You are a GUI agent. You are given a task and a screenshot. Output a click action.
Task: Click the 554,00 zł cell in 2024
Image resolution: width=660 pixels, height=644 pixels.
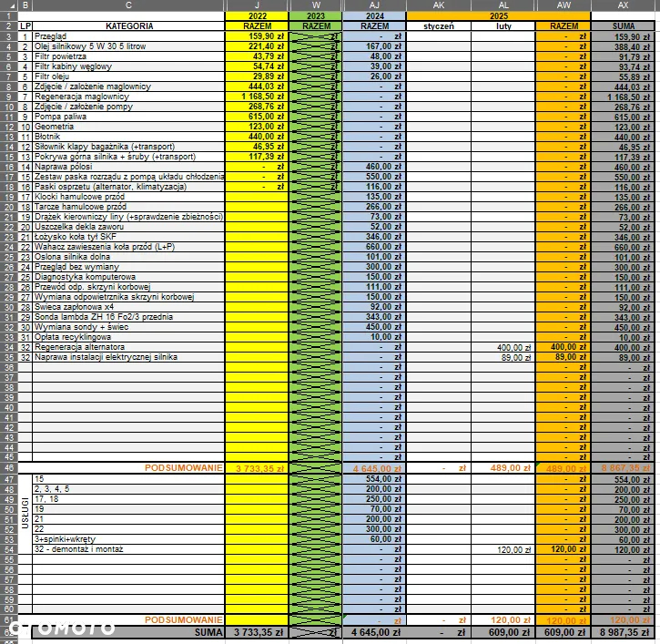click(x=375, y=479)
